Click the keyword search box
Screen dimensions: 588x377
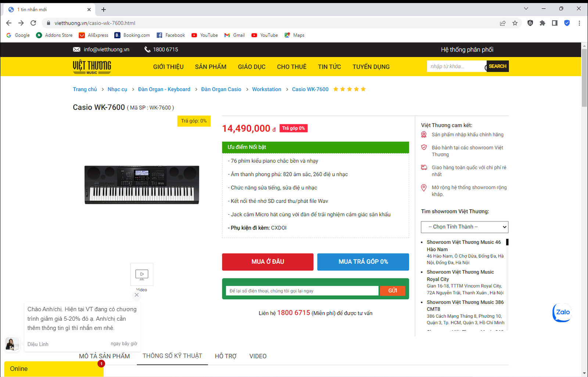click(456, 67)
